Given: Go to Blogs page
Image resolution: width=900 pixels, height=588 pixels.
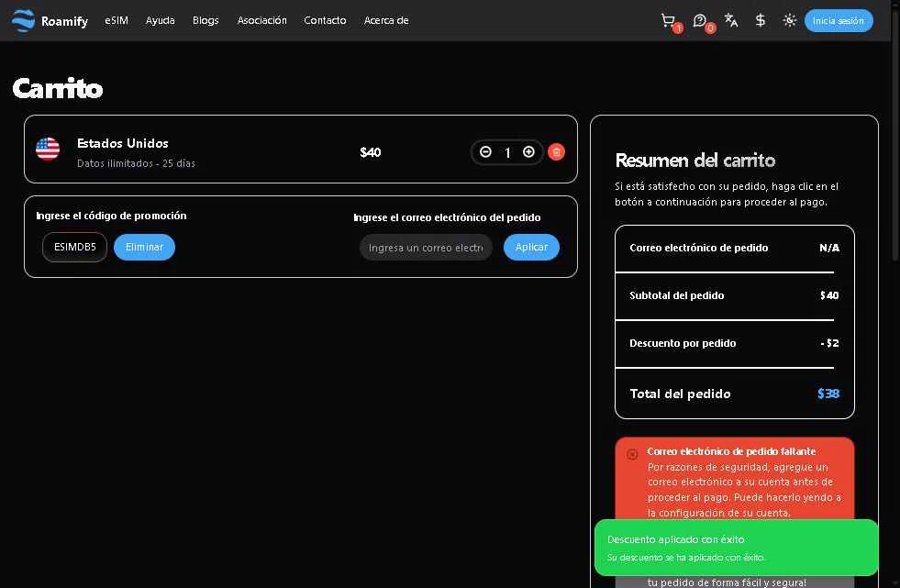Looking at the screenshot, I should (206, 21).
